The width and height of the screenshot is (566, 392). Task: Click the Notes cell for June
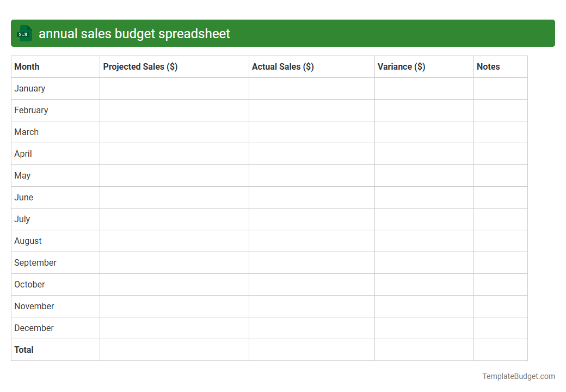pyautogui.click(x=500, y=197)
